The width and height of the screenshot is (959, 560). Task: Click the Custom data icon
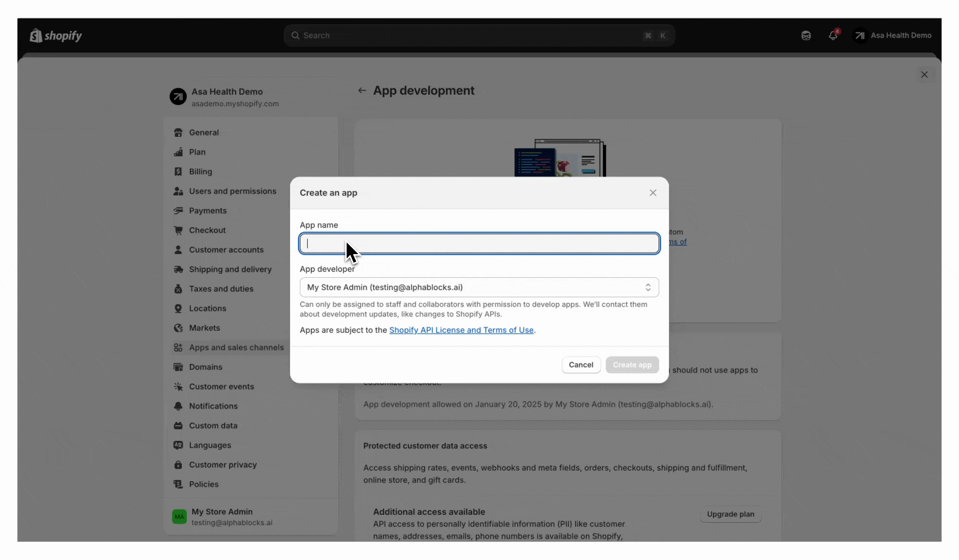(178, 425)
